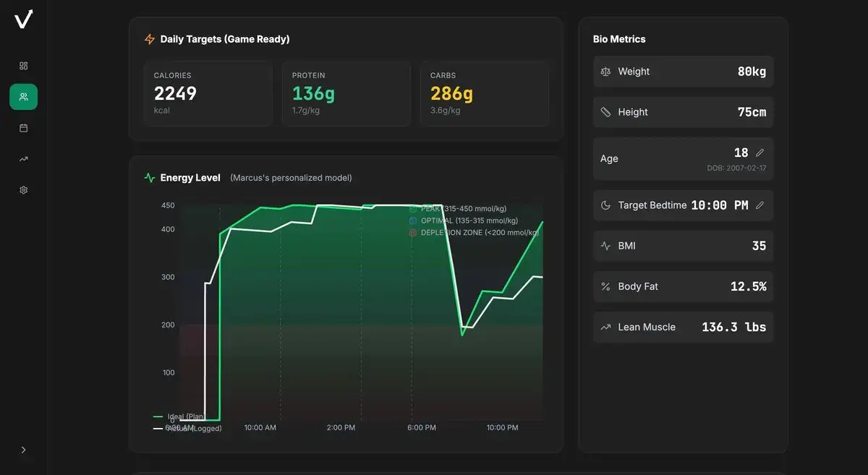Image resolution: width=868 pixels, height=475 pixels.
Task: Click the lightning bolt icon beside Daily Targets
Action: tap(150, 39)
